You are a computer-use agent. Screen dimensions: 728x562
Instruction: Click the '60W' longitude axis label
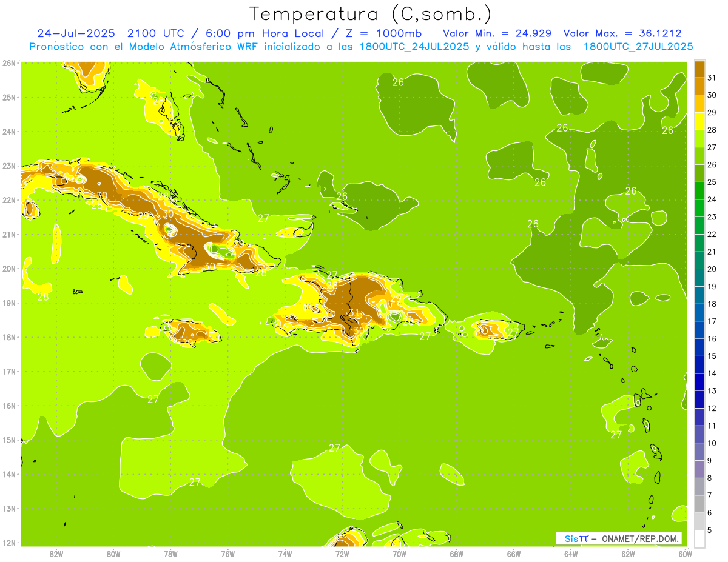pyautogui.click(x=685, y=554)
